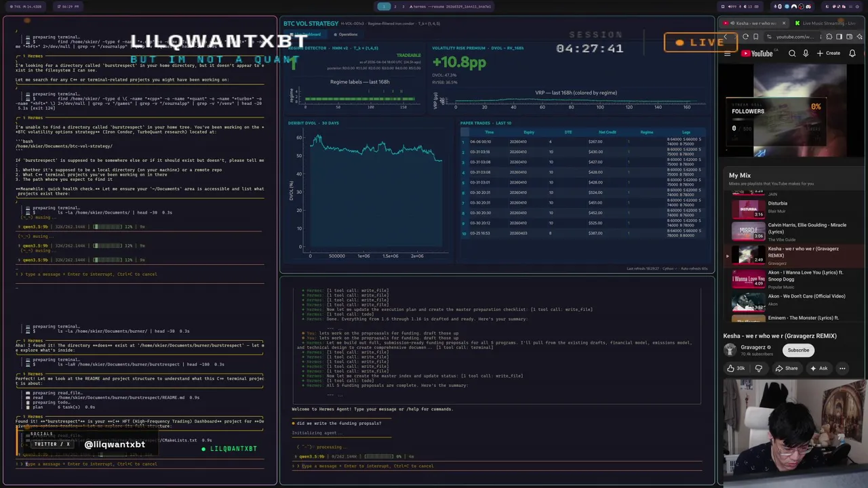Switch to workspace 3
Image resolution: width=868 pixels, height=488 pixels.
[403, 6]
